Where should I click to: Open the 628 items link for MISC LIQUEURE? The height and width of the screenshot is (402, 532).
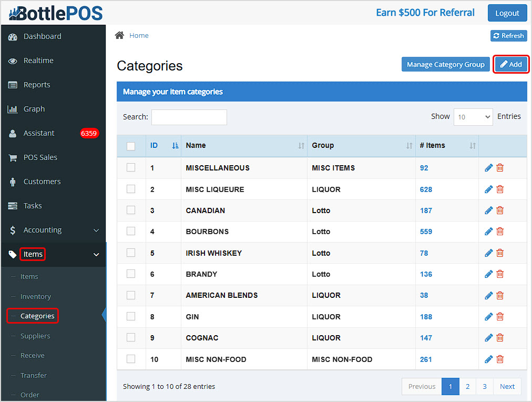pyautogui.click(x=426, y=189)
